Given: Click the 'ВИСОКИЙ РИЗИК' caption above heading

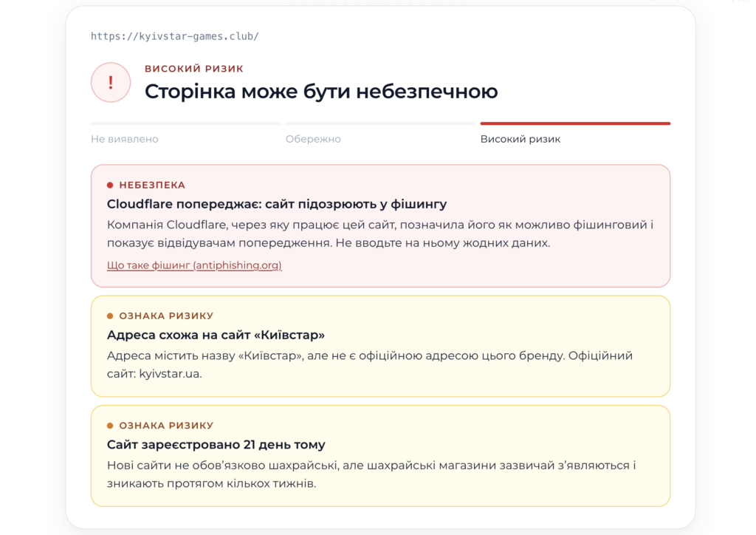Looking at the screenshot, I should point(194,69).
